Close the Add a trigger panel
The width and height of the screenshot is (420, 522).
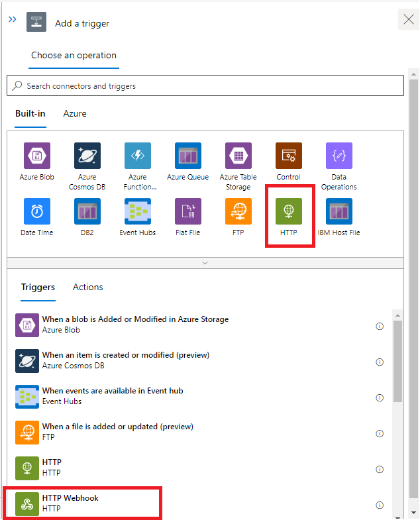pos(409,19)
